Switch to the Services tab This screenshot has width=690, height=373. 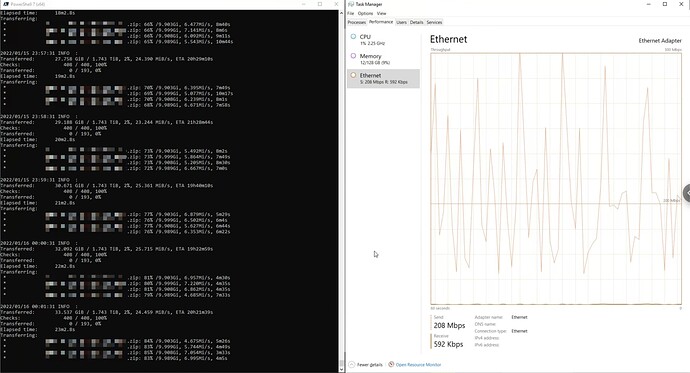click(434, 22)
